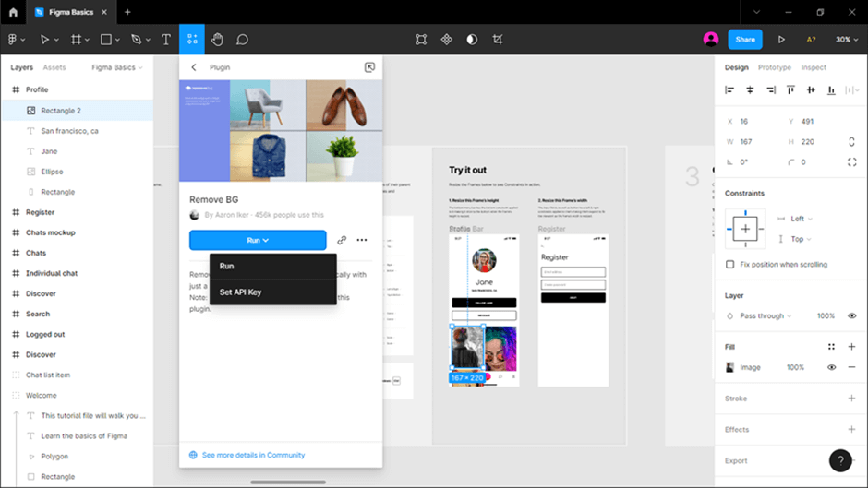Viewport: 868px width, 488px height.
Task: Select the Rectangle shape tool
Action: pos(105,40)
